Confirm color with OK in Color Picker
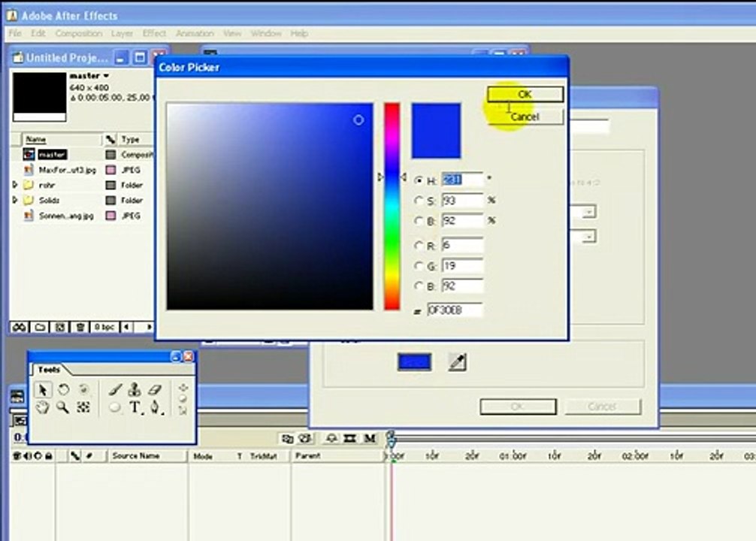Image resolution: width=756 pixels, height=541 pixels. 525,94
